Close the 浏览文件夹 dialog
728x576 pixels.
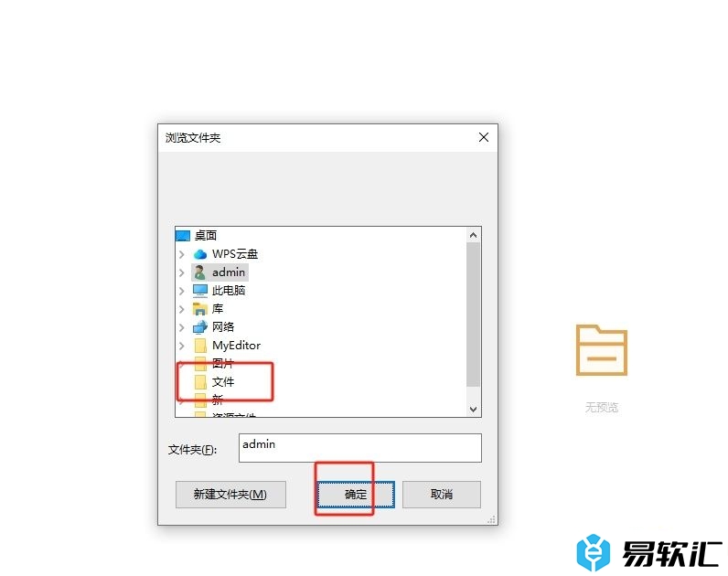coord(484,137)
